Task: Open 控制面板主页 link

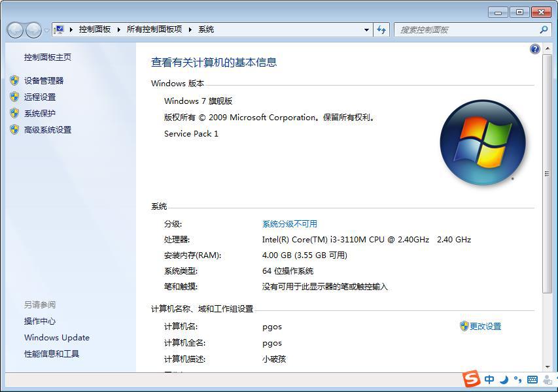Action: tap(48, 57)
